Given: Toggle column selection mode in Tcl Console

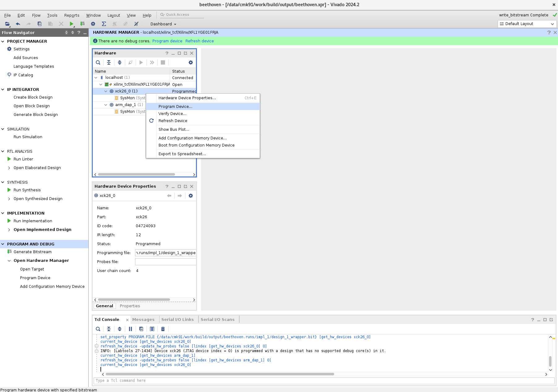Looking at the screenshot, I should tap(152, 329).
